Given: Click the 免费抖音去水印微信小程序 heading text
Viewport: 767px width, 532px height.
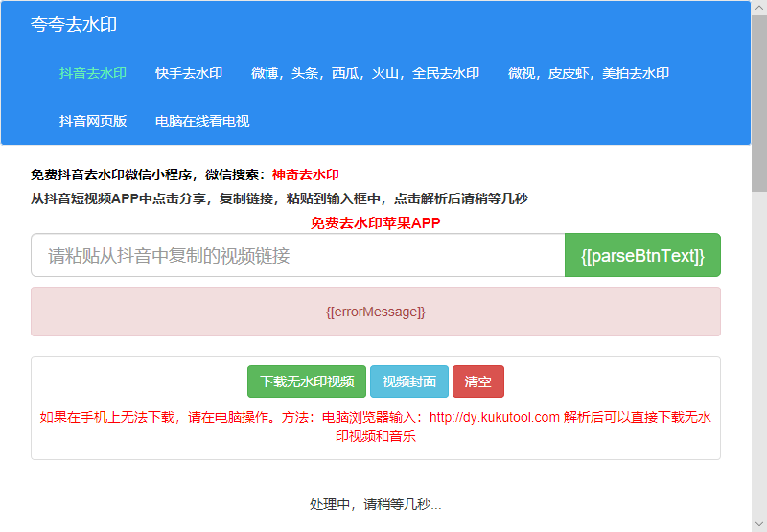Looking at the screenshot, I should coord(112,174).
